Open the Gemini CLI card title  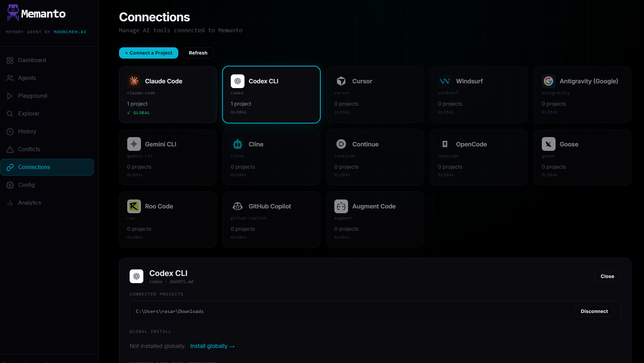pos(160,144)
